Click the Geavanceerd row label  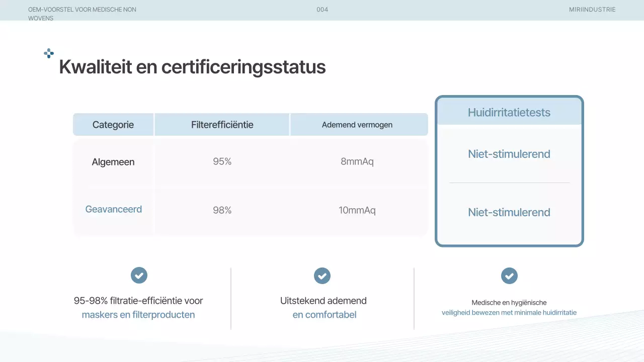[x=113, y=209]
